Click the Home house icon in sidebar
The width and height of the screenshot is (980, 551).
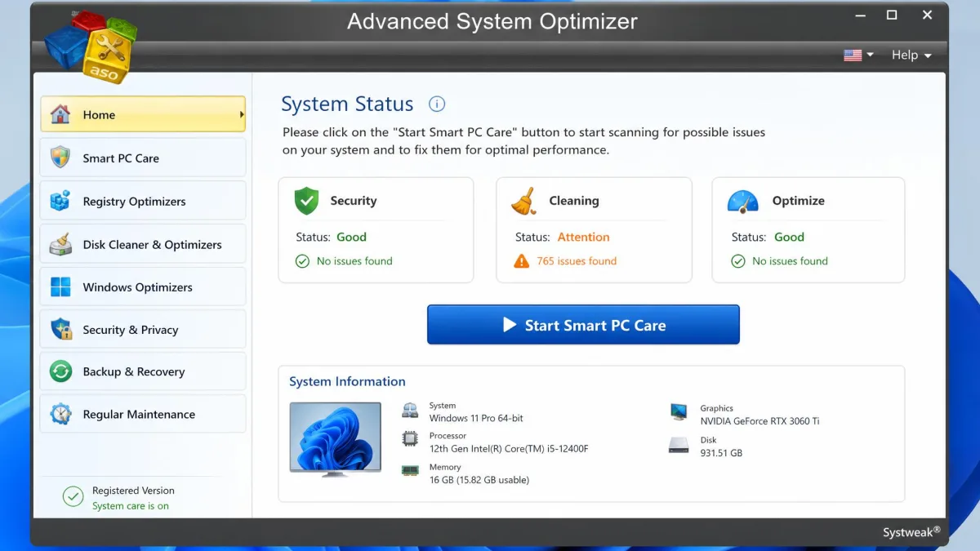[x=60, y=114]
